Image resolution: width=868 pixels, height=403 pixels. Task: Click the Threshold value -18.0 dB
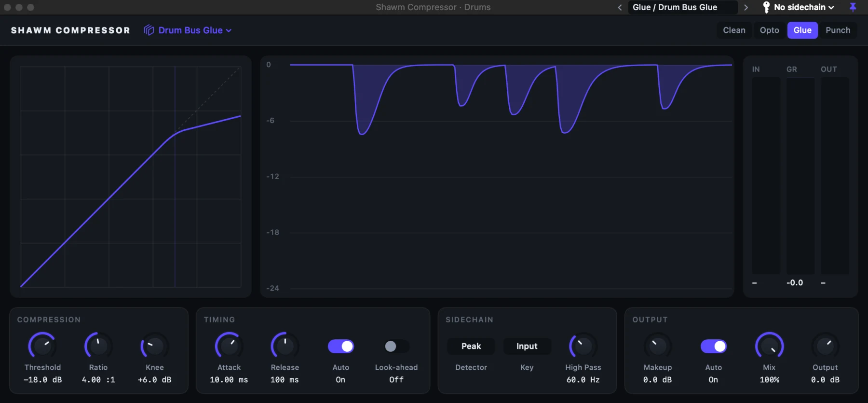pos(43,380)
